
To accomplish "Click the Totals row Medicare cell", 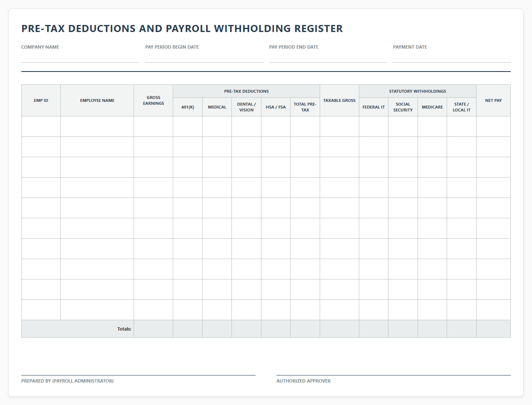I will 433,329.
